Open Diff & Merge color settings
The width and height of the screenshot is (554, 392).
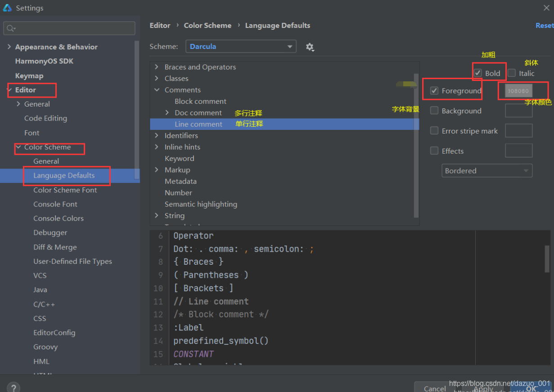coord(55,247)
